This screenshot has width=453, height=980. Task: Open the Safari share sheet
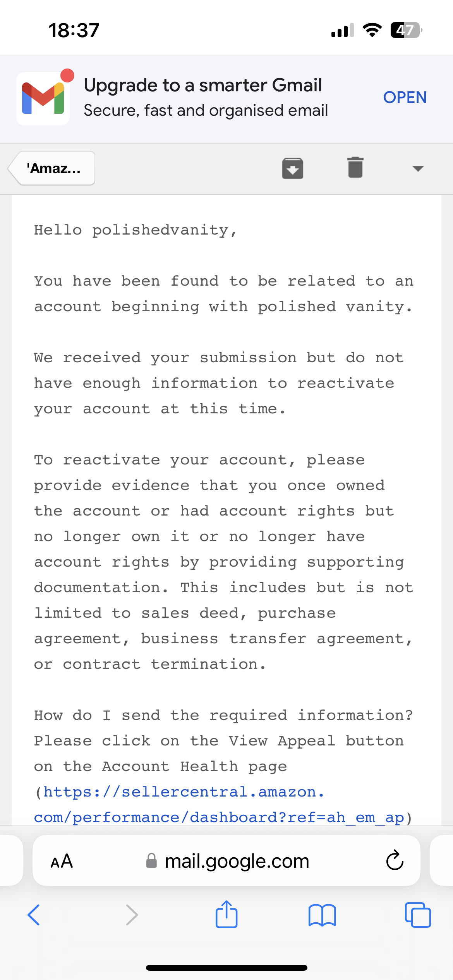coord(226,914)
